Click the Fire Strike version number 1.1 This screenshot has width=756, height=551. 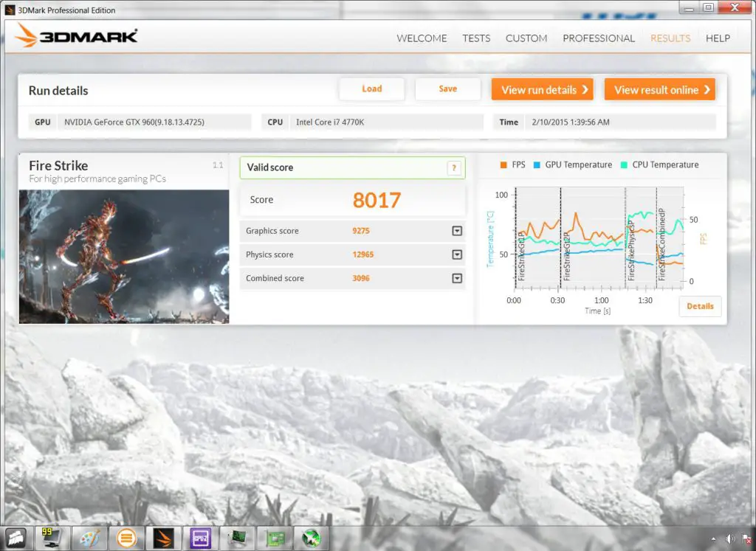[218, 165]
